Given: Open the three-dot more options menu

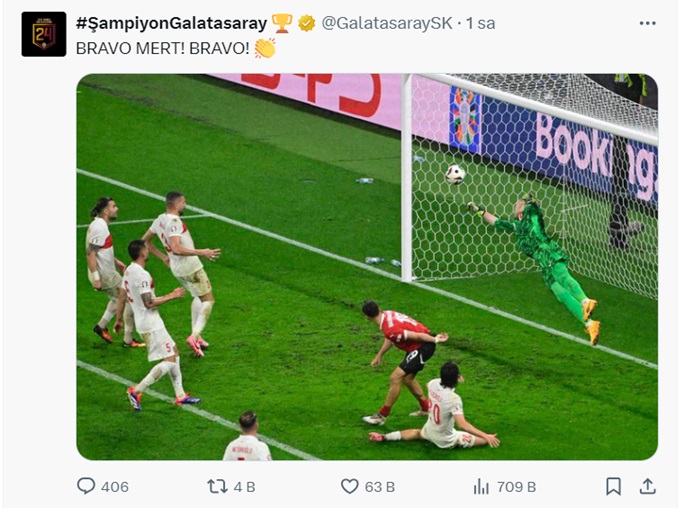Looking at the screenshot, I should point(647,23).
